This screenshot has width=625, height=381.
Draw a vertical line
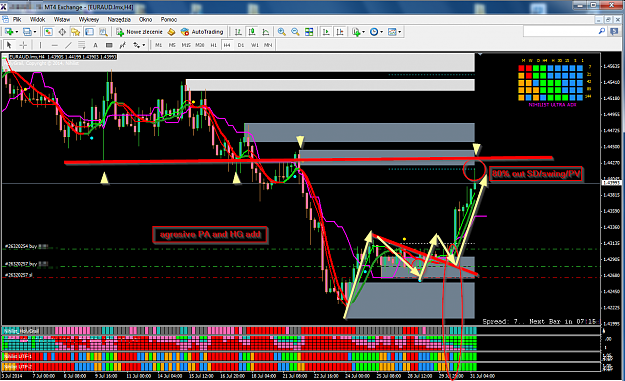[40, 45]
